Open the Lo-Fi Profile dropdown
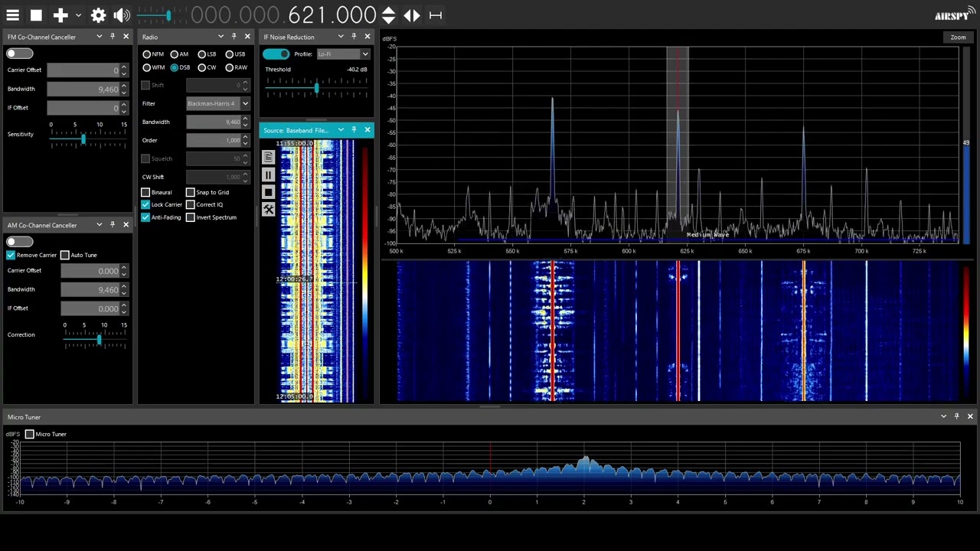The image size is (980, 551). click(x=343, y=54)
